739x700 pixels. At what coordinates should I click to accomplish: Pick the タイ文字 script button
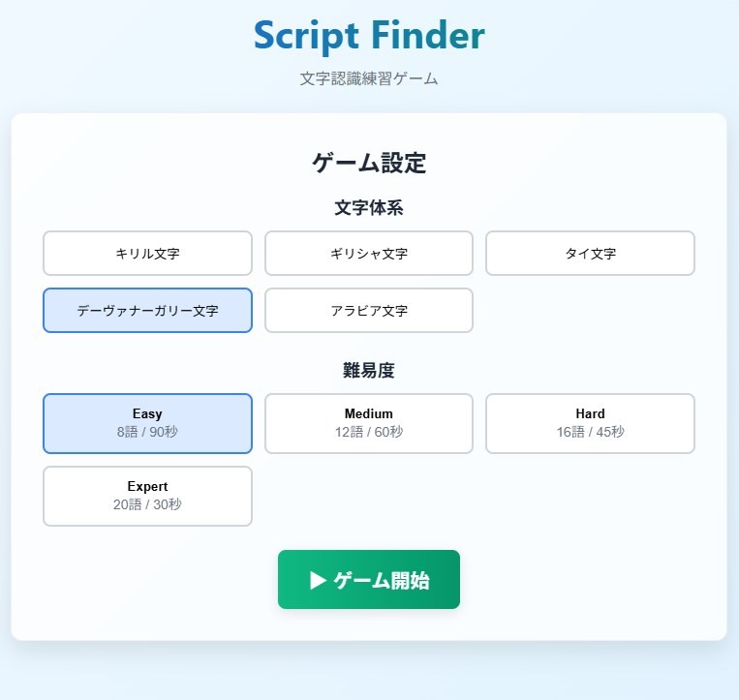(x=590, y=254)
